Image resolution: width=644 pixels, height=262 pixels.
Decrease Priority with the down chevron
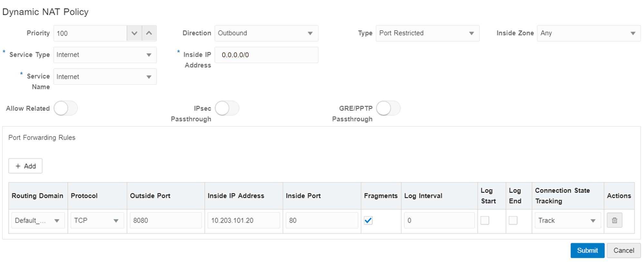(135, 33)
